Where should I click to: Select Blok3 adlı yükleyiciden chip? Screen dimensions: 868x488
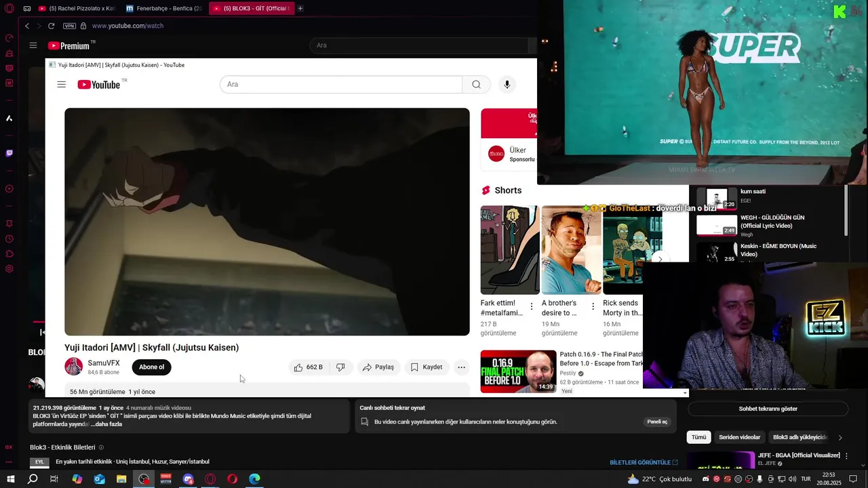point(800,437)
